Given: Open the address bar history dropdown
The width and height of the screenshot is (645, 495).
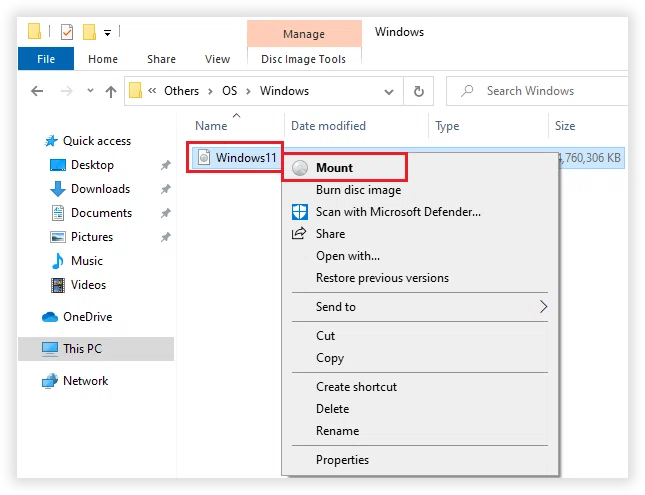Looking at the screenshot, I should pos(389,91).
